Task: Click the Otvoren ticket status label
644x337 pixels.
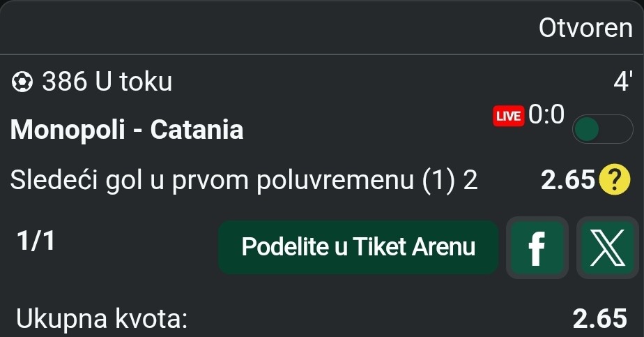Action: [585, 28]
